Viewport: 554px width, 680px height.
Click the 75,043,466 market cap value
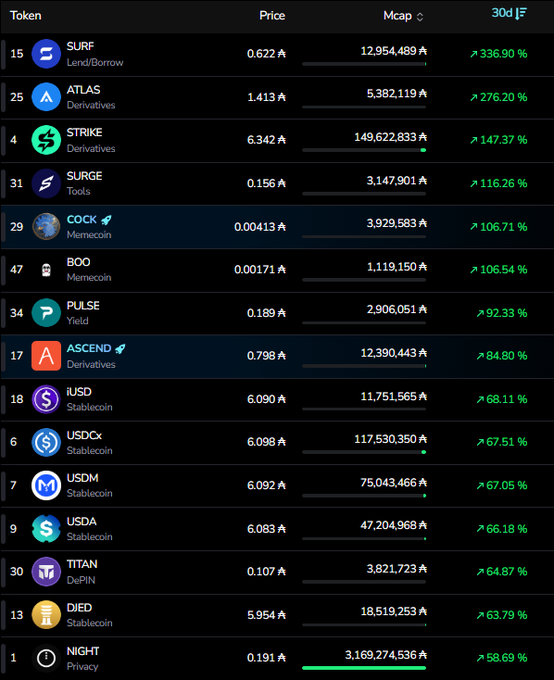(x=393, y=483)
